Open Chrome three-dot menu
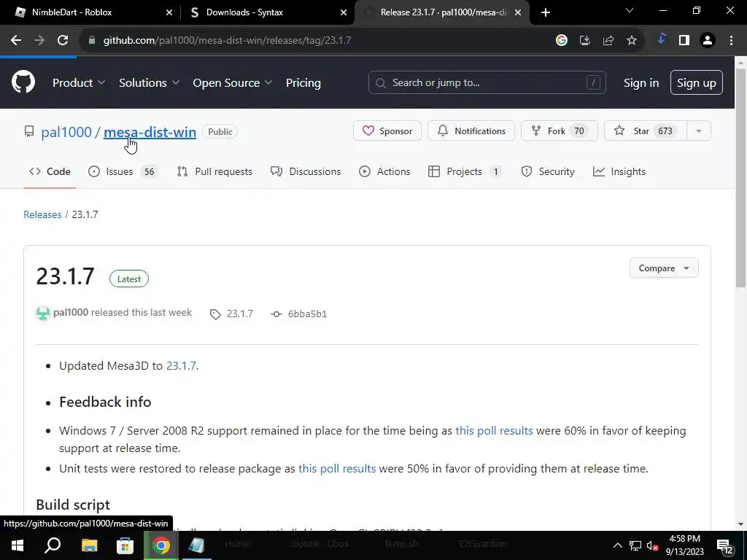The height and width of the screenshot is (560, 747). (731, 41)
